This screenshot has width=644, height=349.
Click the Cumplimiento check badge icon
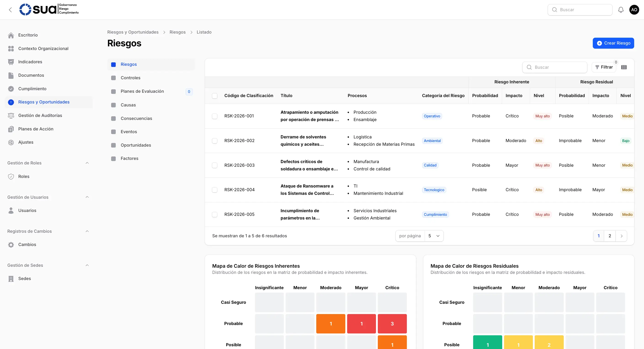[11, 89]
